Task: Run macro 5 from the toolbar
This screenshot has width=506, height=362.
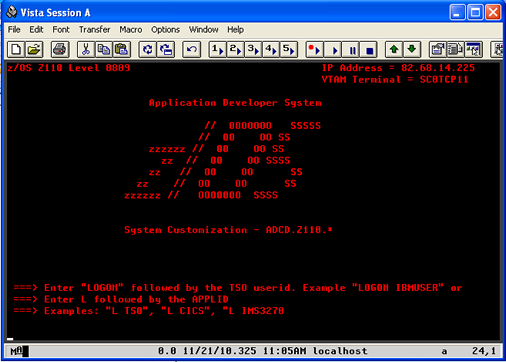Action: 289,50
